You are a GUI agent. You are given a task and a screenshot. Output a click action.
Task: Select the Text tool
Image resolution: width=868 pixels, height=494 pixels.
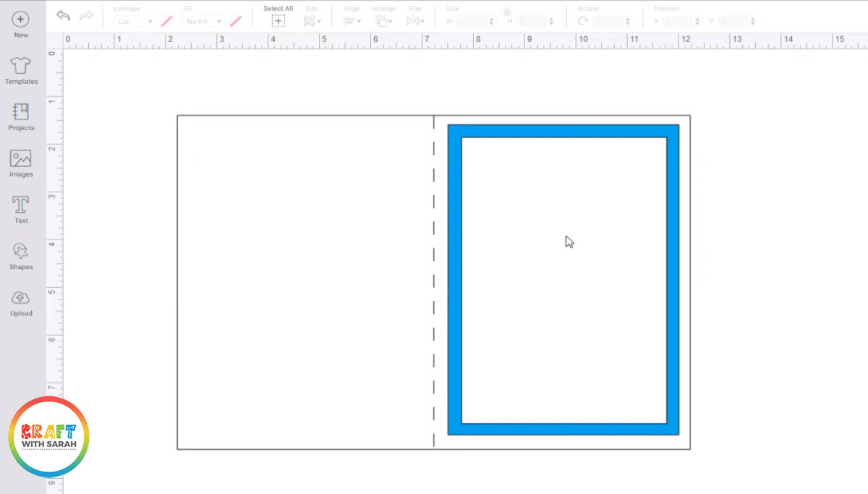pos(21,210)
